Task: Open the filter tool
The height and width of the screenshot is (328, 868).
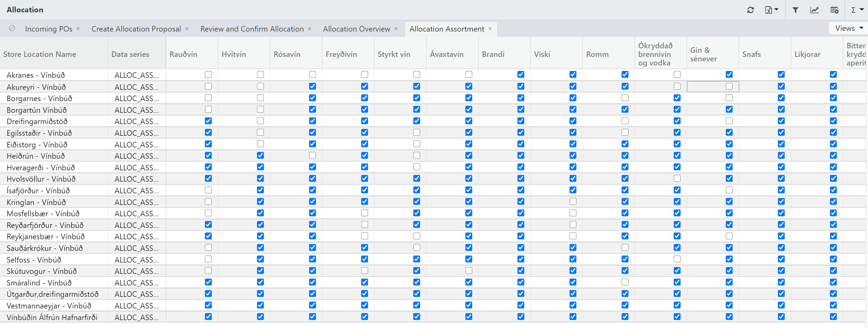Action: point(795,10)
